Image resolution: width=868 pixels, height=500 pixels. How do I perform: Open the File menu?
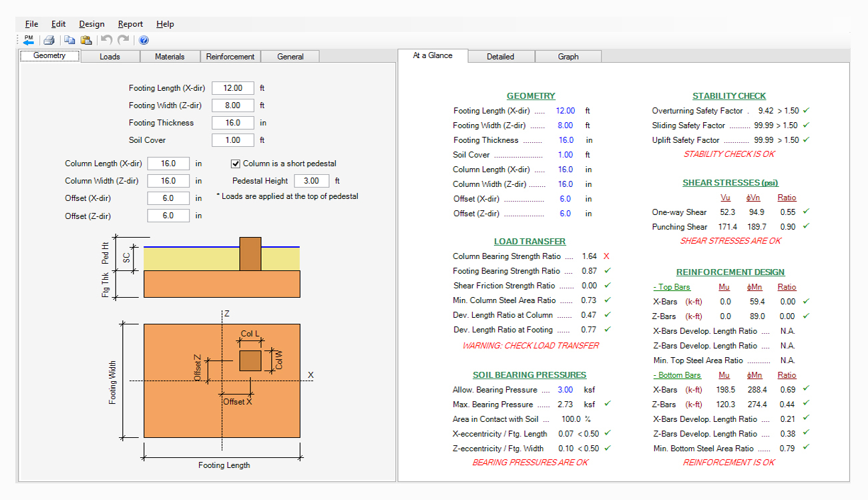(x=31, y=24)
